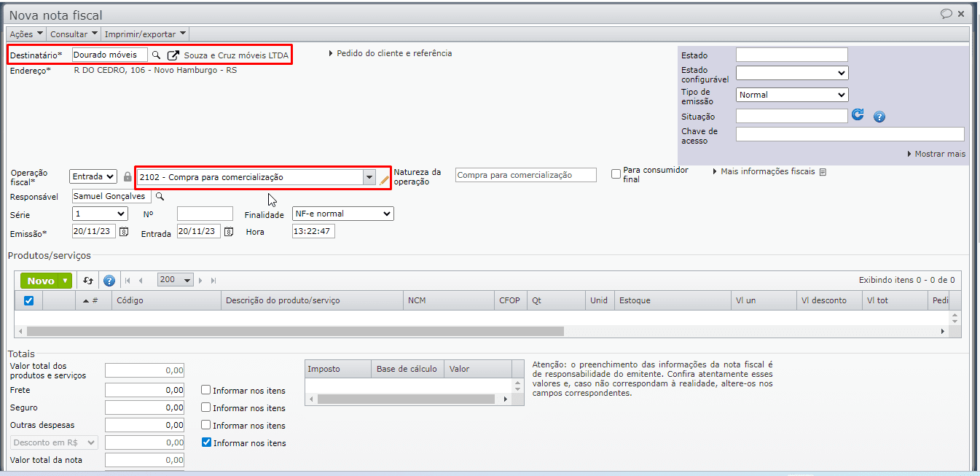
Task: Click the Estado input field
Action: pos(792,55)
